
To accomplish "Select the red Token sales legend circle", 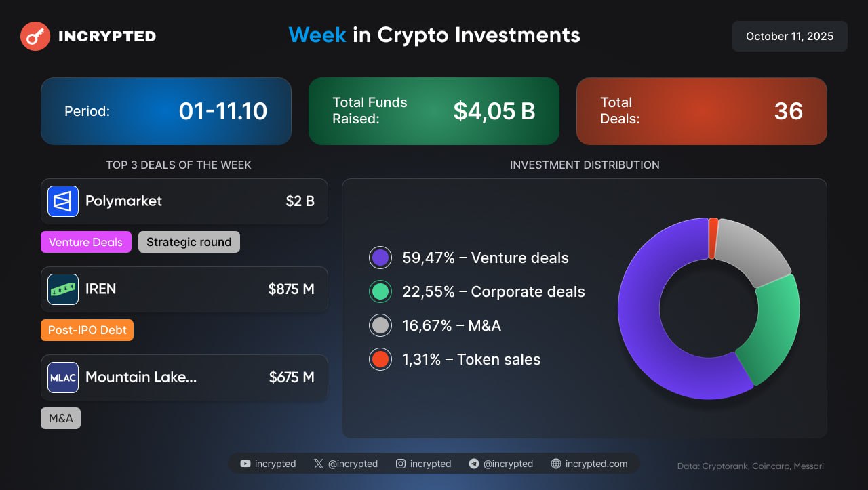I will coord(380,359).
